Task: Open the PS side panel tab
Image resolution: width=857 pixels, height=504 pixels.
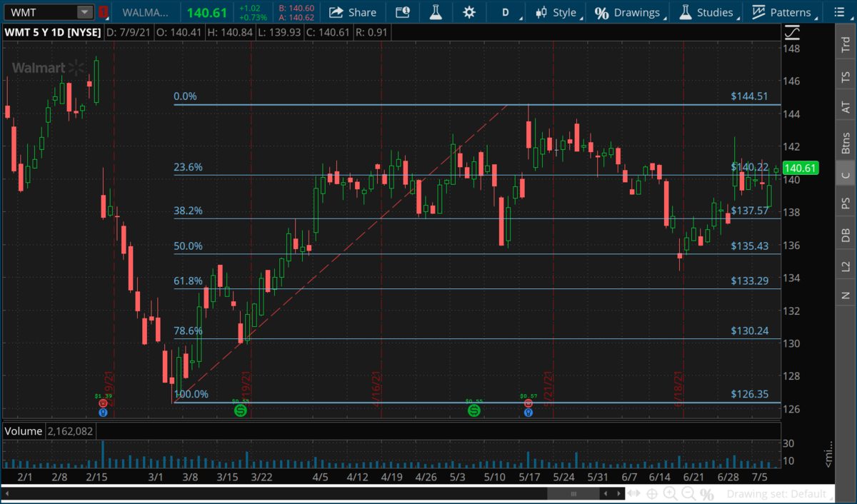Action: [x=846, y=204]
